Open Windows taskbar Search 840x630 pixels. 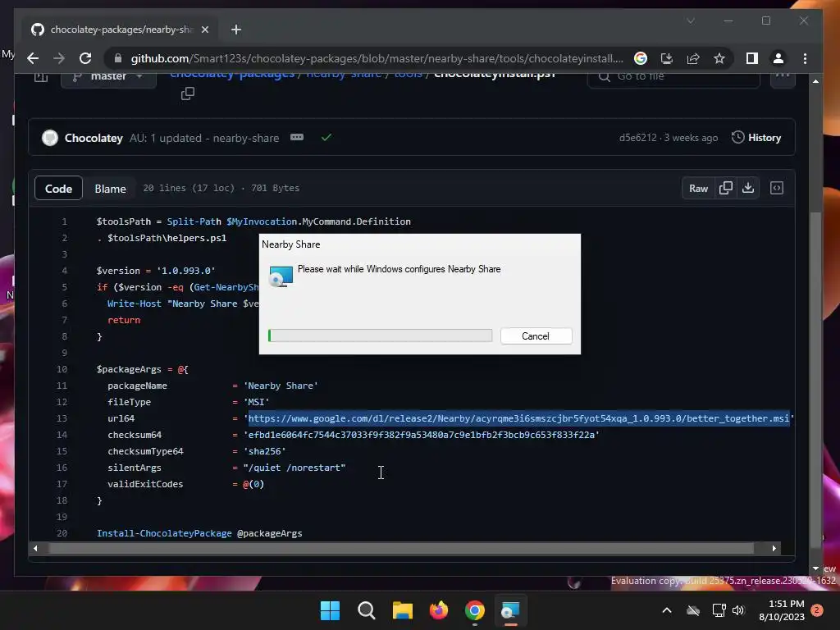[x=367, y=610]
